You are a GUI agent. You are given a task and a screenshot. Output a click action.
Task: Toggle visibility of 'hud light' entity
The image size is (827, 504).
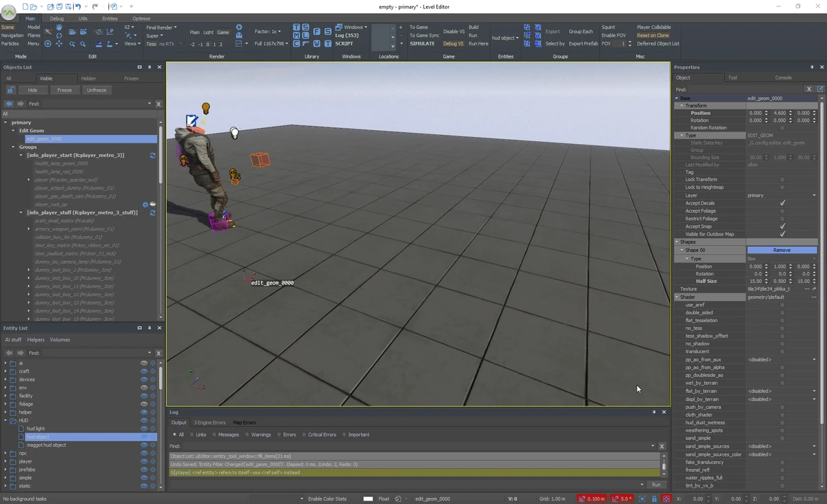[143, 428]
